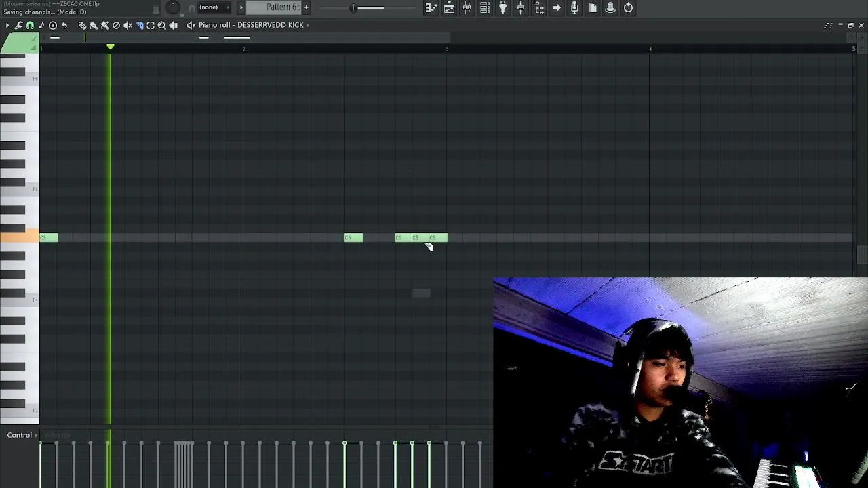Open the stamp chord tool
The image size is (868, 488).
[x=41, y=25]
